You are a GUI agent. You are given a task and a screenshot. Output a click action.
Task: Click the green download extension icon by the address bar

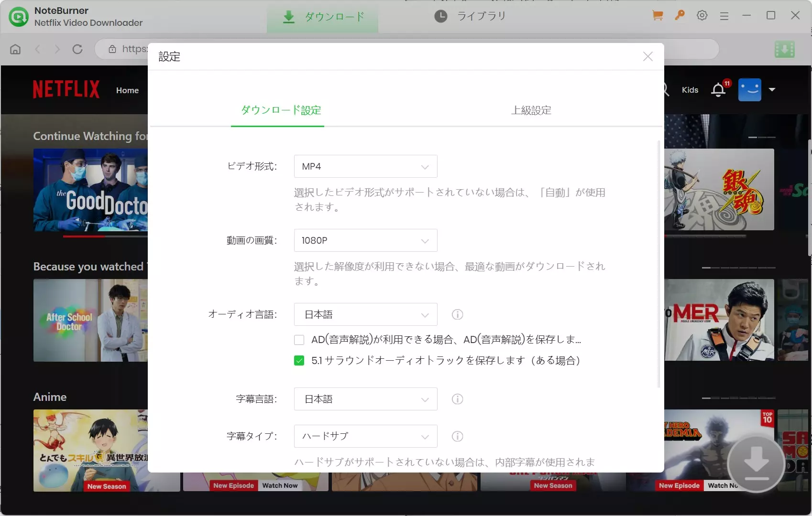click(x=784, y=49)
